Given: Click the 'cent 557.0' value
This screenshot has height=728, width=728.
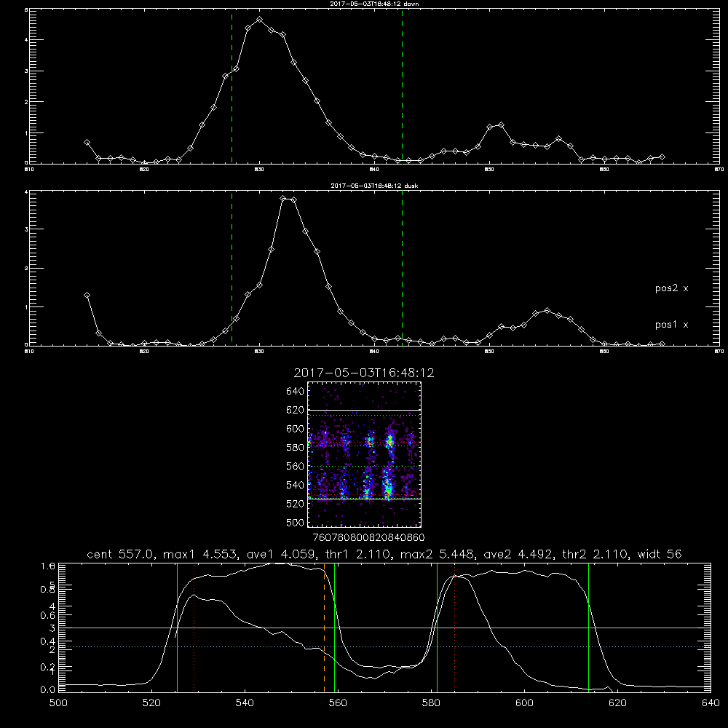Looking at the screenshot, I should [121, 554].
